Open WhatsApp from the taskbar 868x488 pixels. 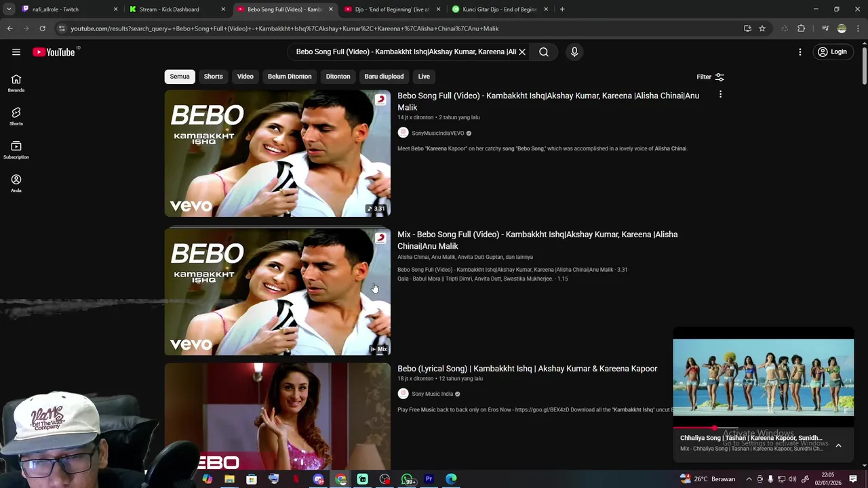click(x=407, y=479)
